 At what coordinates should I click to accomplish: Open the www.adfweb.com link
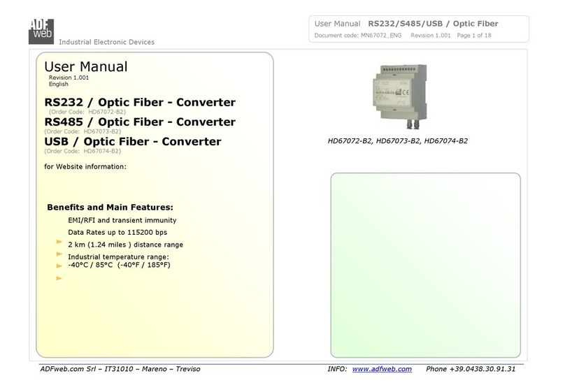coord(382,369)
